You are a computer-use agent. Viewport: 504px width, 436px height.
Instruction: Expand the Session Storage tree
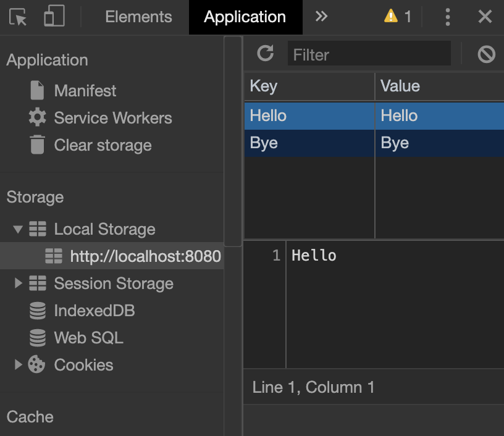click(18, 283)
